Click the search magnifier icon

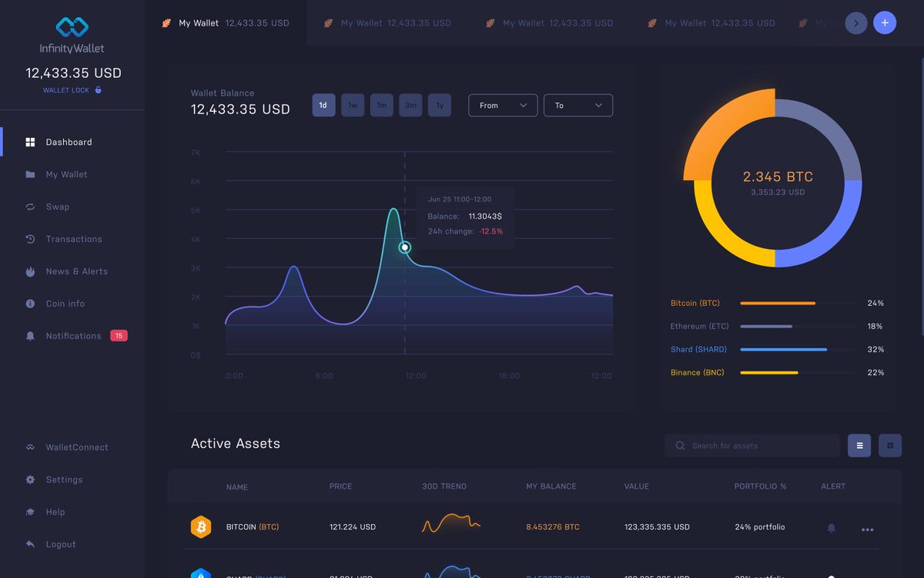(680, 445)
